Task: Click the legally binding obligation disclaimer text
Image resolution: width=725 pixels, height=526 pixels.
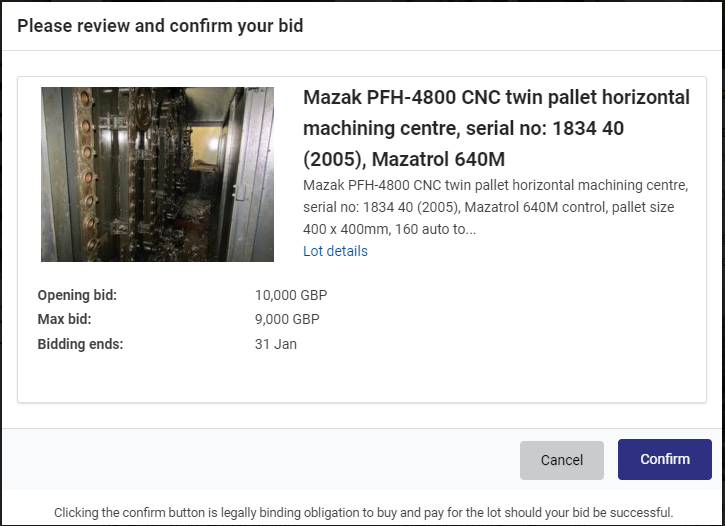Action: click(363, 513)
